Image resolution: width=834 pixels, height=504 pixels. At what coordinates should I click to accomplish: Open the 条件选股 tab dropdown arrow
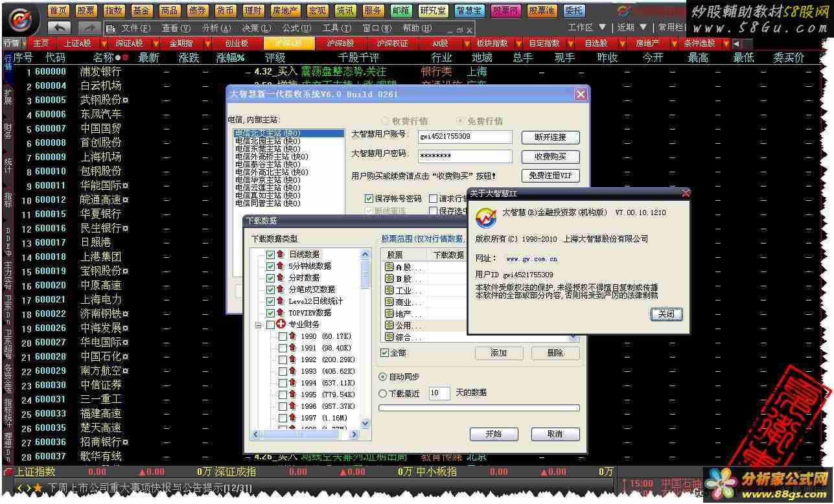725,43
